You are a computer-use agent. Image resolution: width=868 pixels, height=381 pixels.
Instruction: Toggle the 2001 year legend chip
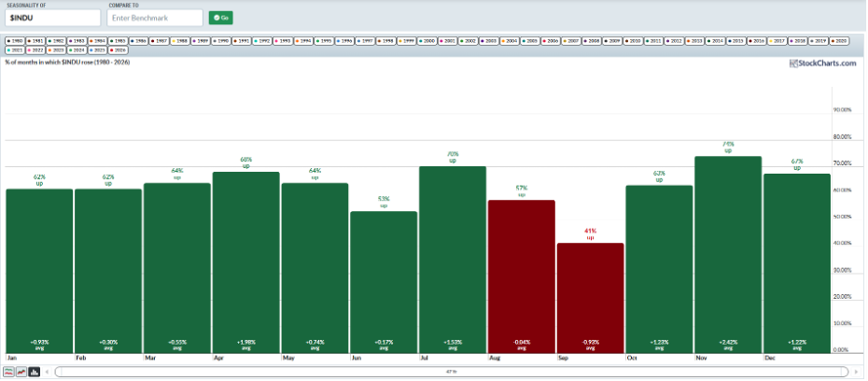point(448,41)
